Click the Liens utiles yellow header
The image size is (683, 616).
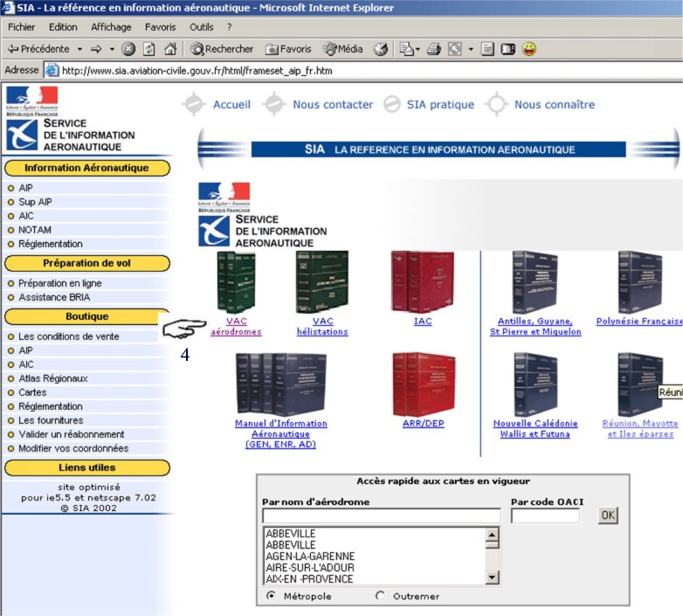[86, 467]
